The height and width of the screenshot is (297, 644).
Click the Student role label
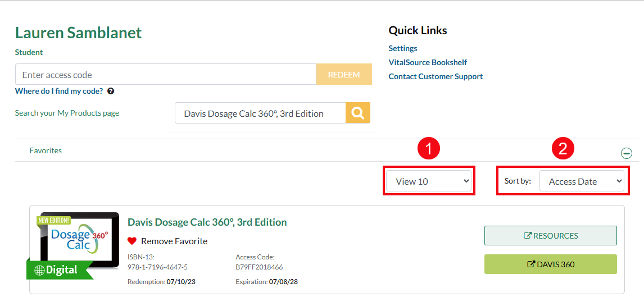[x=29, y=53]
